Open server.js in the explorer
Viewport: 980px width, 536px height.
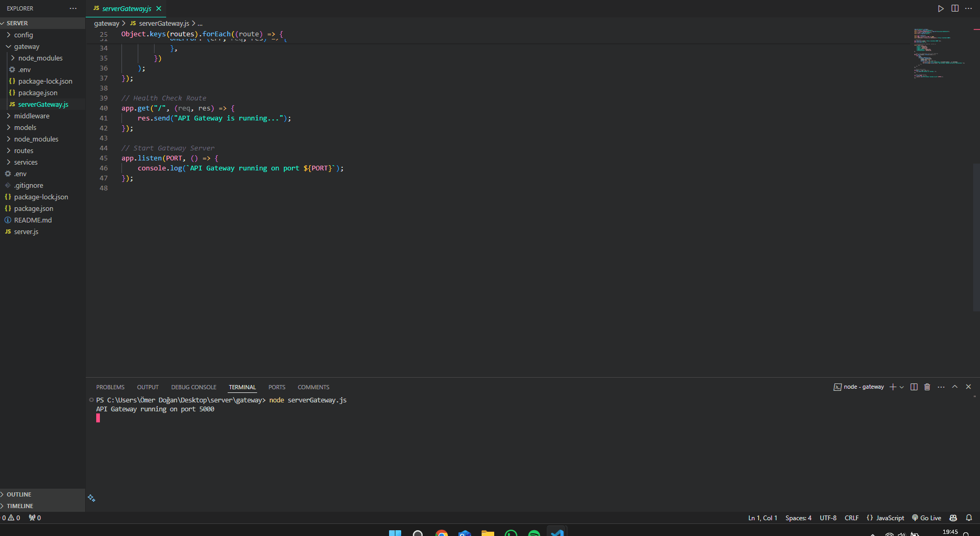tap(26, 232)
